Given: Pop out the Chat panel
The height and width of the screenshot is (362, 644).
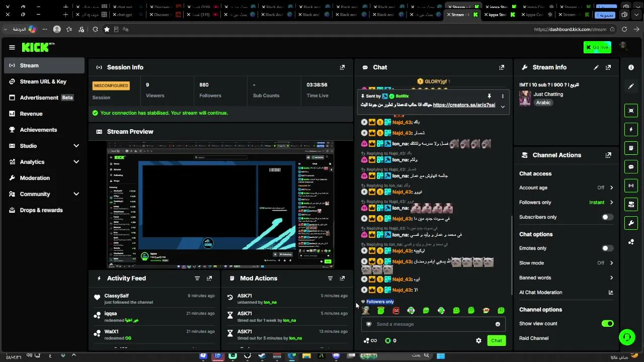Looking at the screenshot, I should click(502, 67).
